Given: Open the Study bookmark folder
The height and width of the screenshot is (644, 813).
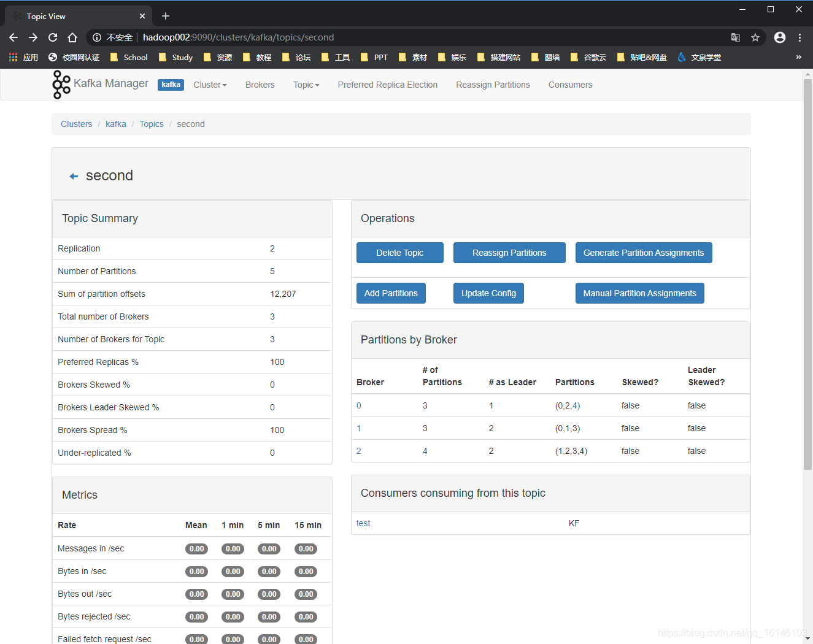Looking at the screenshot, I should [x=175, y=57].
